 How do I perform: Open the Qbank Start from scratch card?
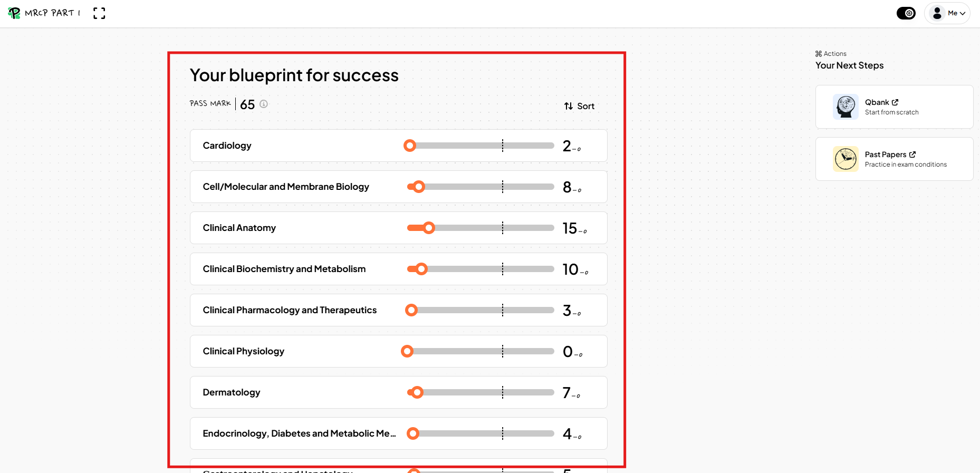coord(894,107)
